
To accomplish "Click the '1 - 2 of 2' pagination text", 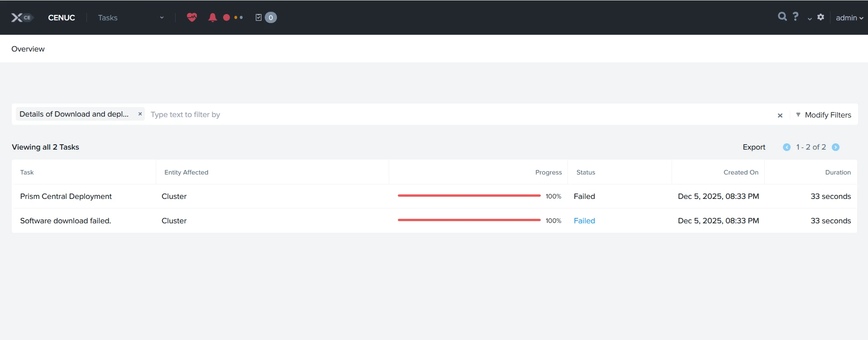I will coord(811,147).
